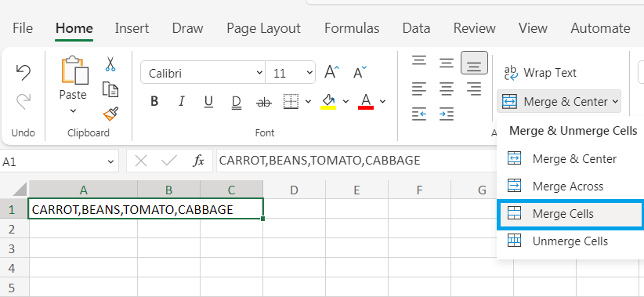Expand the Paste options arrow
The height and width of the screenshot is (297, 644).
pyautogui.click(x=73, y=110)
